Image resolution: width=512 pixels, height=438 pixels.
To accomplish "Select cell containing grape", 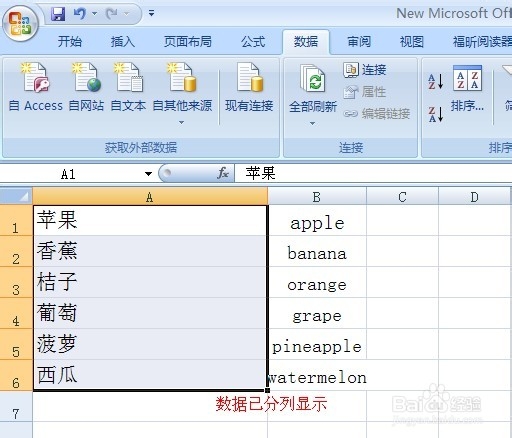I will (317, 313).
